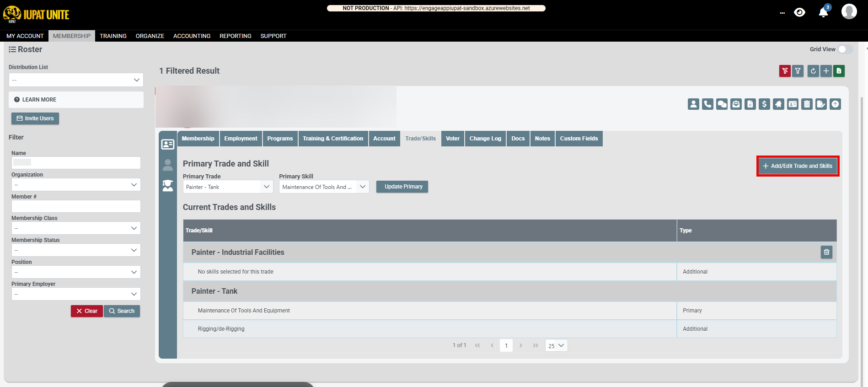
Task: Open the grey funnel filter icon
Action: coord(798,71)
